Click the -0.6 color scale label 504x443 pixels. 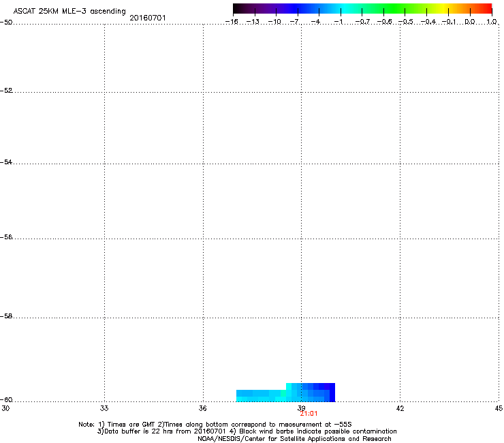click(x=384, y=22)
